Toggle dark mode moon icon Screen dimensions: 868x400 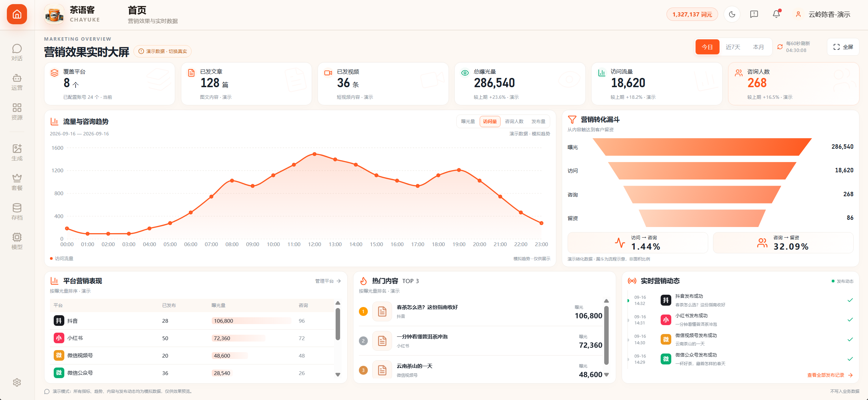click(732, 14)
